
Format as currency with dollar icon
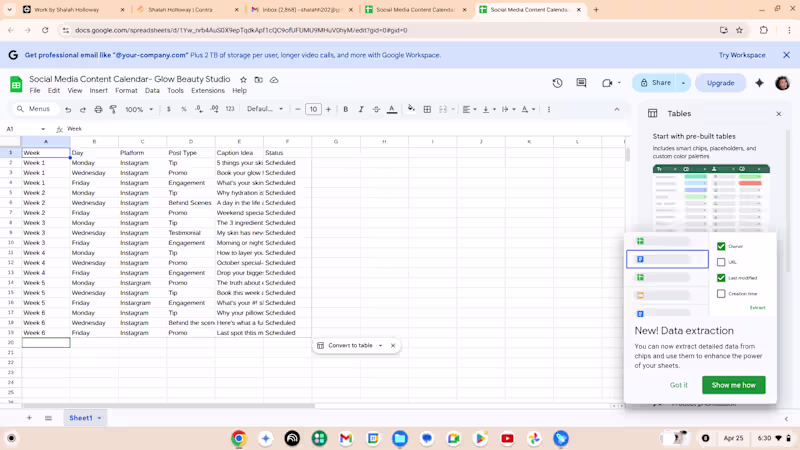[x=168, y=109]
